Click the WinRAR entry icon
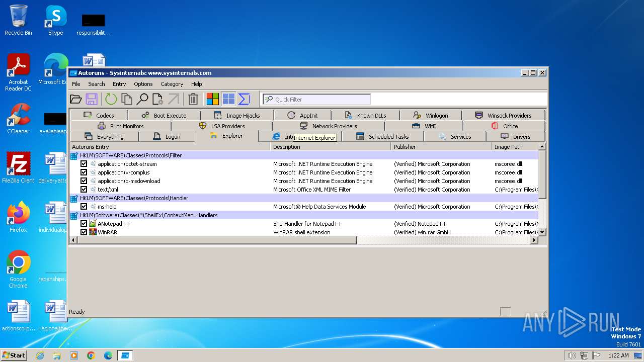This screenshot has width=644, height=362. click(x=93, y=232)
